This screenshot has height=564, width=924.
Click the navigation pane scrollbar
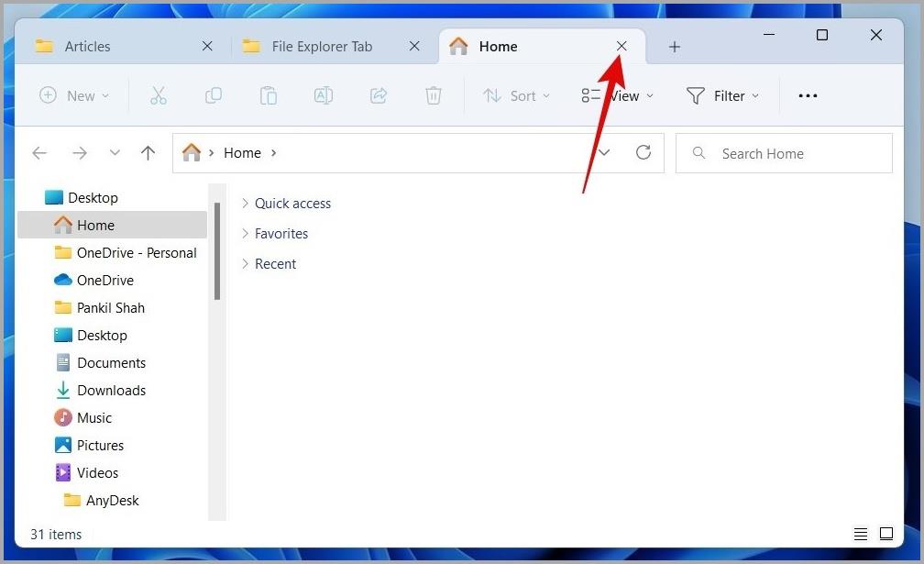click(217, 251)
